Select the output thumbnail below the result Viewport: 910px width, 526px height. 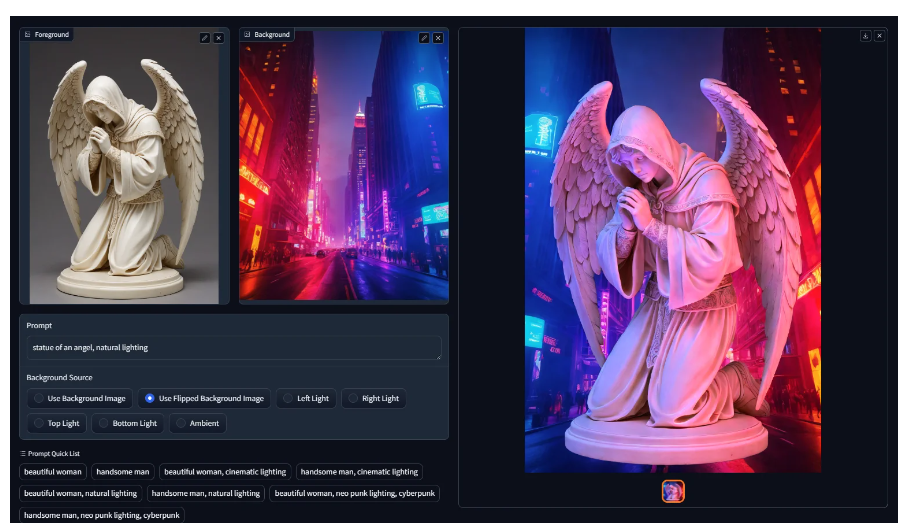click(x=672, y=491)
